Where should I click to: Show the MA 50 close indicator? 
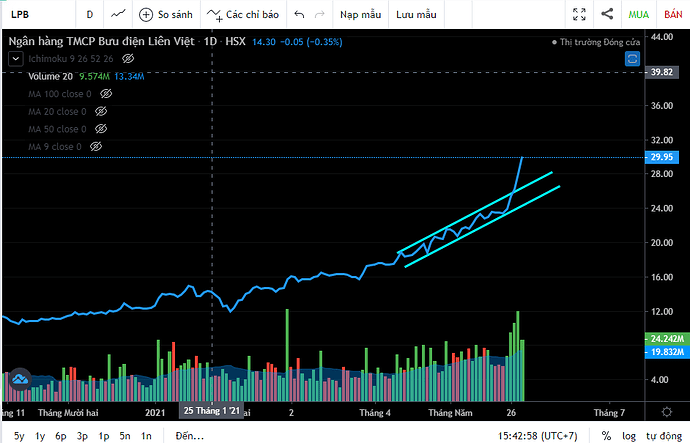[101, 129]
